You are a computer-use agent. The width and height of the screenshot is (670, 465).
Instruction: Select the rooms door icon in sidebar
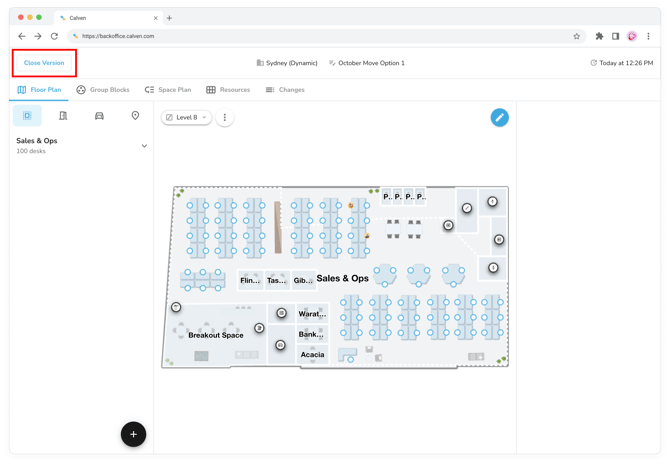[x=63, y=116]
